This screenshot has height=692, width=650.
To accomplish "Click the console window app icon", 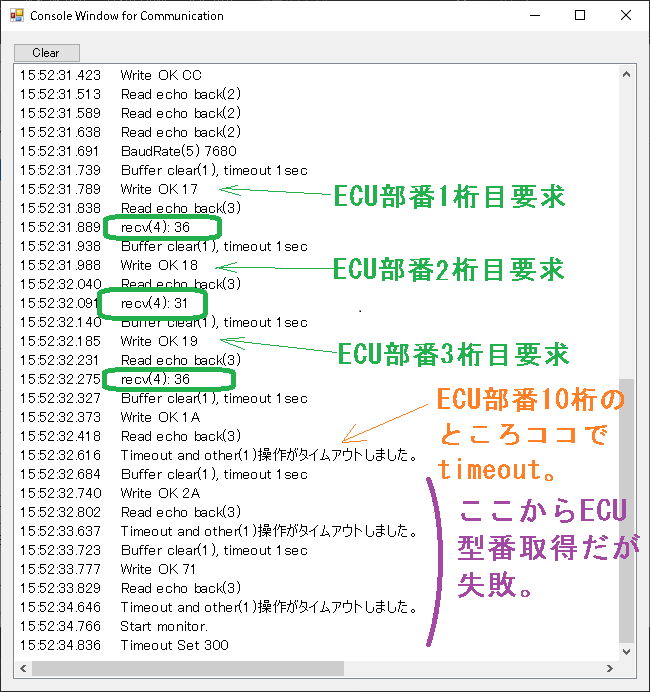I will (x=16, y=15).
